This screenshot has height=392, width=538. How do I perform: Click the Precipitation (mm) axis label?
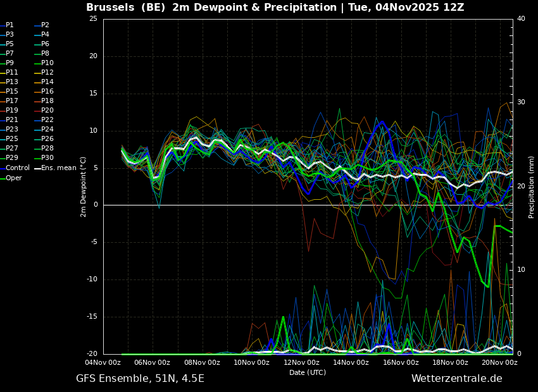[x=532, y=187]
